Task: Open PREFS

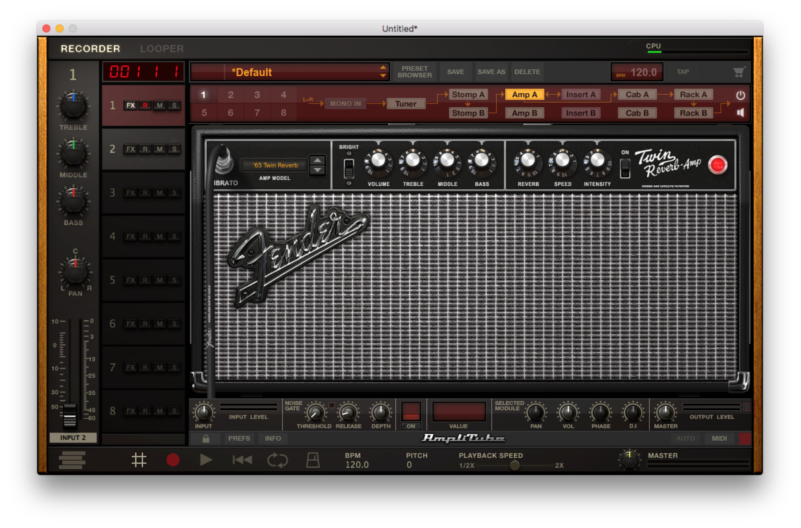Action: [239, 439]
